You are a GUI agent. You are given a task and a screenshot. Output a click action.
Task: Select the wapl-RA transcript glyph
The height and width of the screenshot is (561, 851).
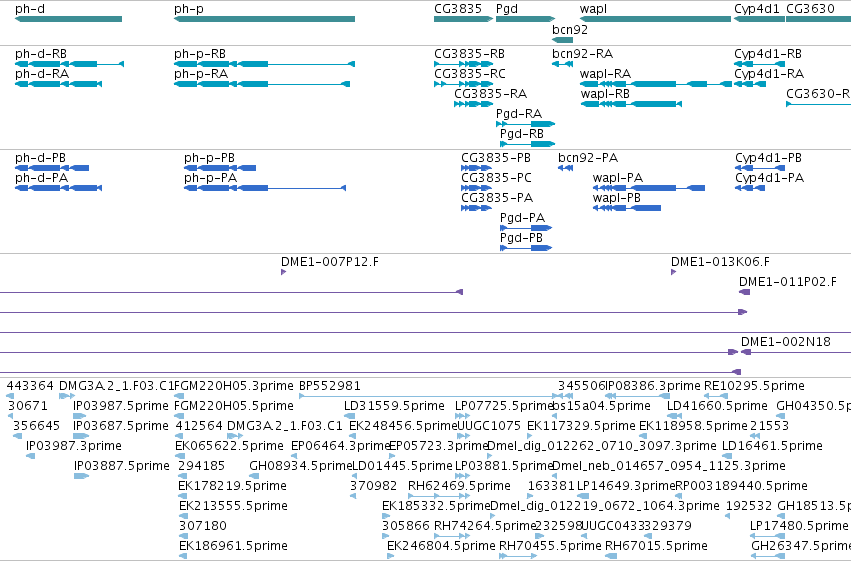tap(656, 84)
